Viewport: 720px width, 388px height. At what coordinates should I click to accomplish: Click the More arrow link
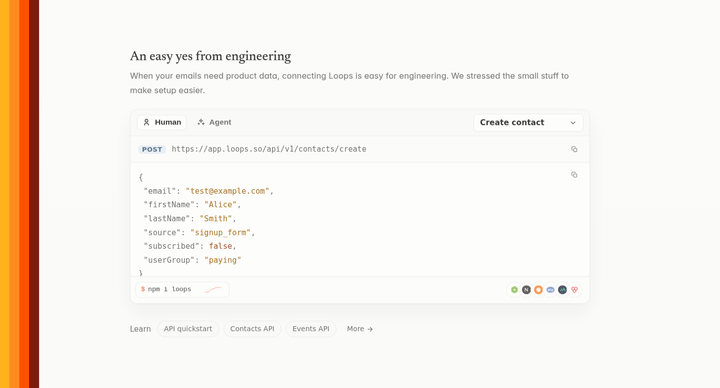[360, 329]
